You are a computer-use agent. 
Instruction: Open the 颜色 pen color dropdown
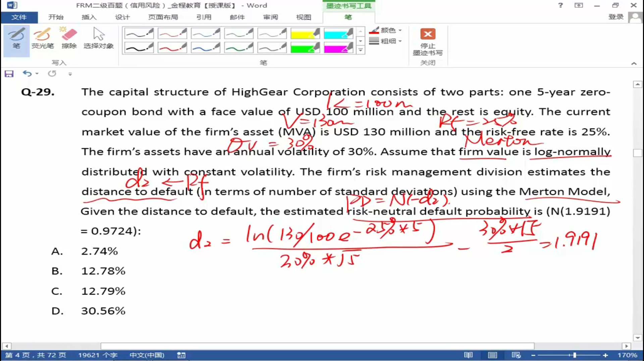pyautogui.click(x=385, y=30)
